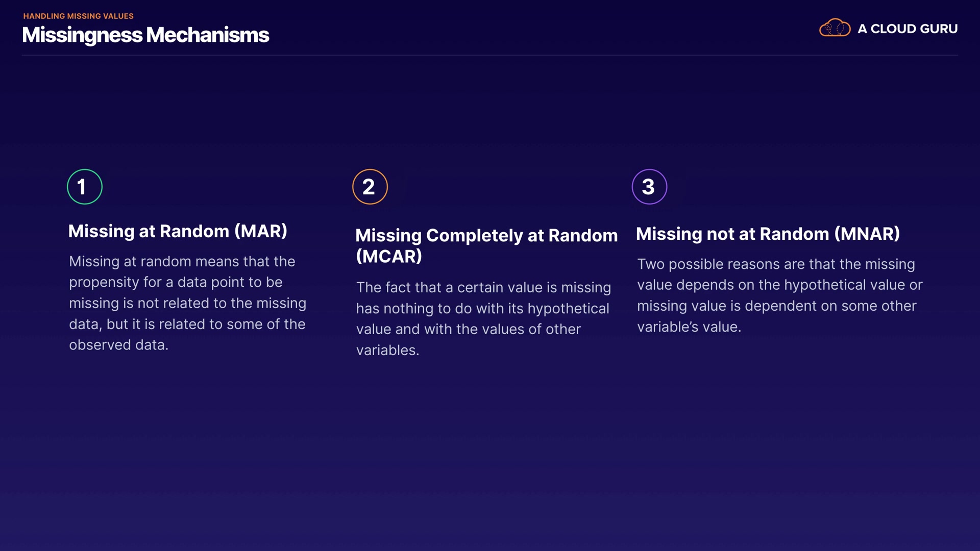Viewport: 980px width, 551px height.
Task: Click the "Missing Completely at Random" heading line
Action: tap(486, 236)
